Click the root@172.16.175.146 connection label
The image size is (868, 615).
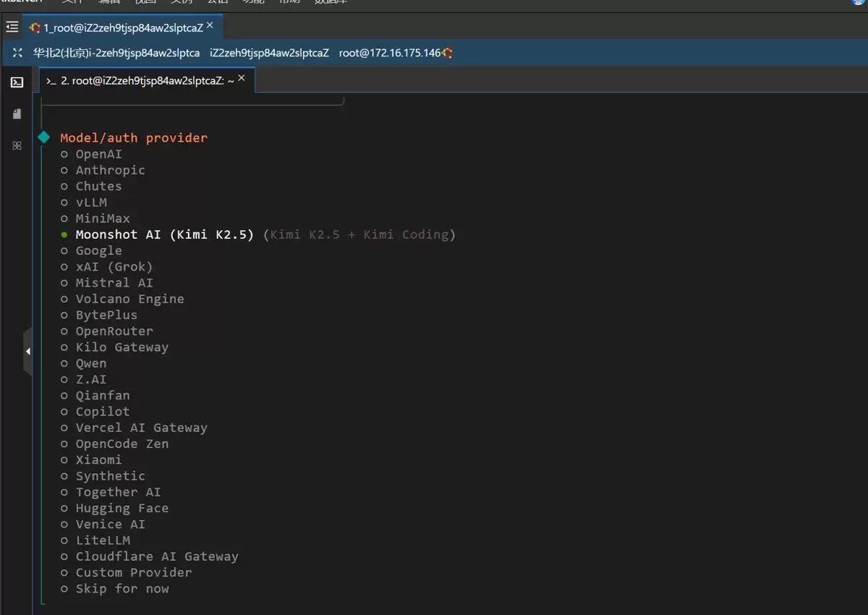[x=390, y=53]
